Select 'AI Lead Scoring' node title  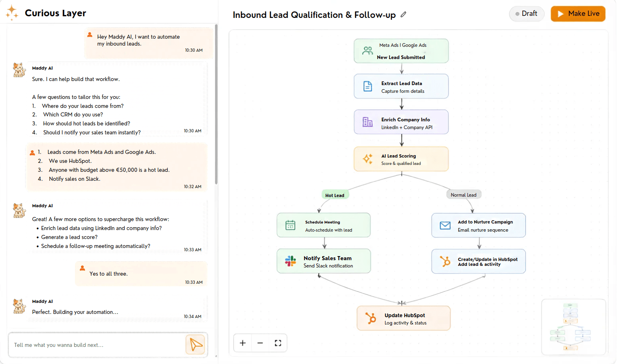click(399, 156)
